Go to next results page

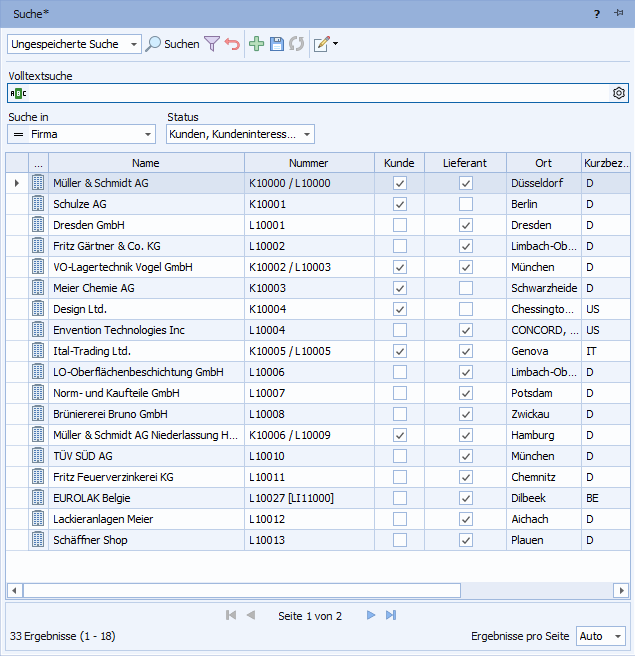[371, 616]
